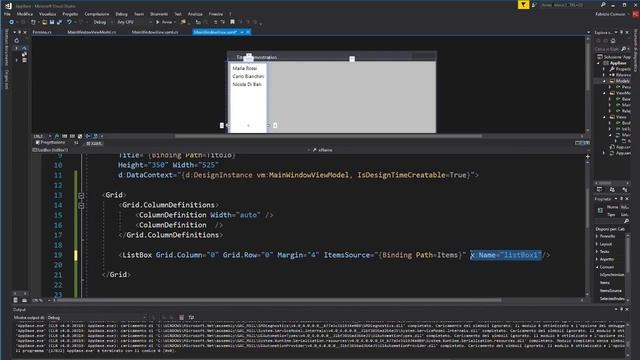Expand the Testo property category
The image size is (640, 360).
coord(597,252)
